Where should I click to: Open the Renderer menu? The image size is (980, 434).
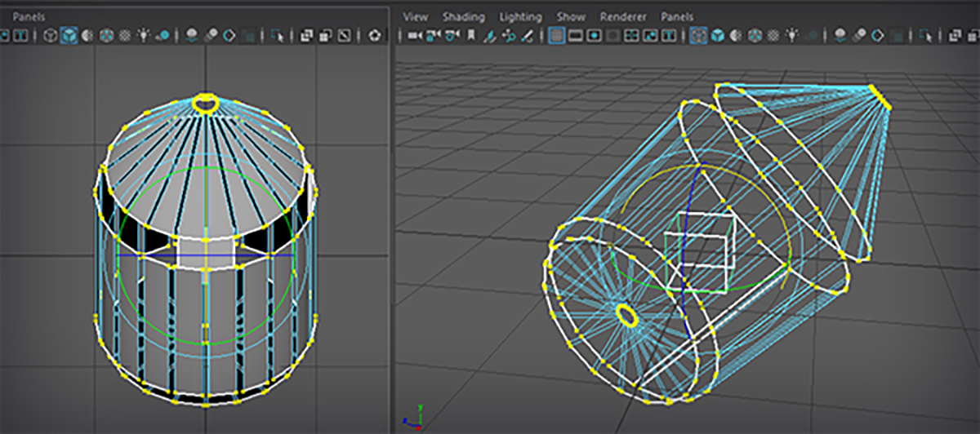[623, 16]
